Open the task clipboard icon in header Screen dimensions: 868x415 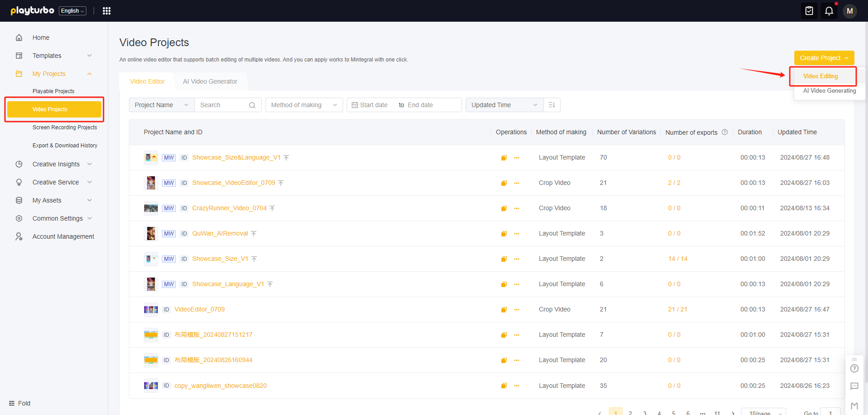point(809,11)
